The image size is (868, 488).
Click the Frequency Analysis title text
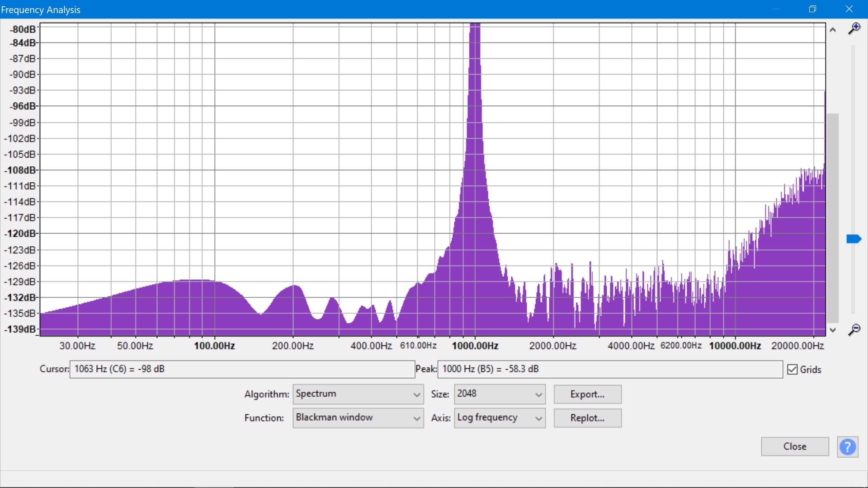41,10
